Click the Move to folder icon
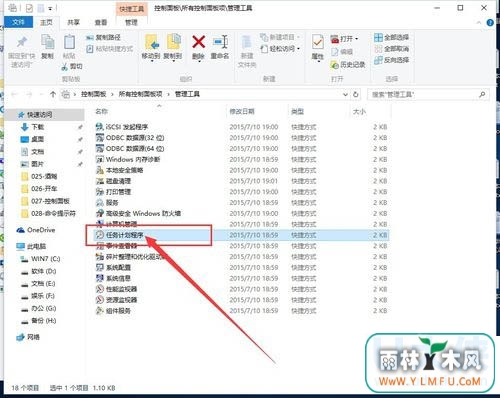The height and width of the screenshot is (398, 500). pos(151,42)
